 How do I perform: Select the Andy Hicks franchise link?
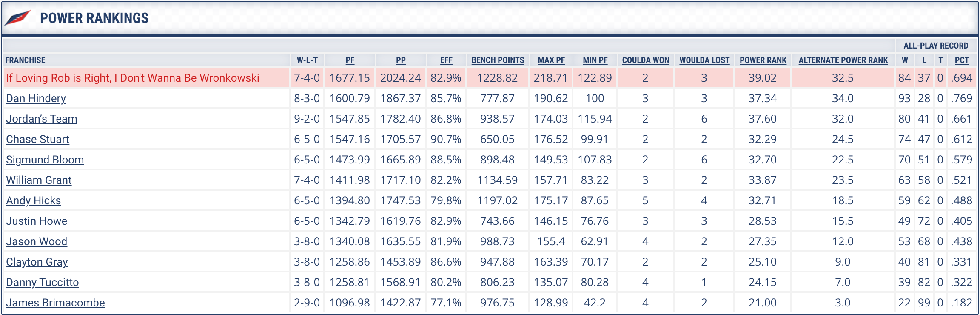34,200
